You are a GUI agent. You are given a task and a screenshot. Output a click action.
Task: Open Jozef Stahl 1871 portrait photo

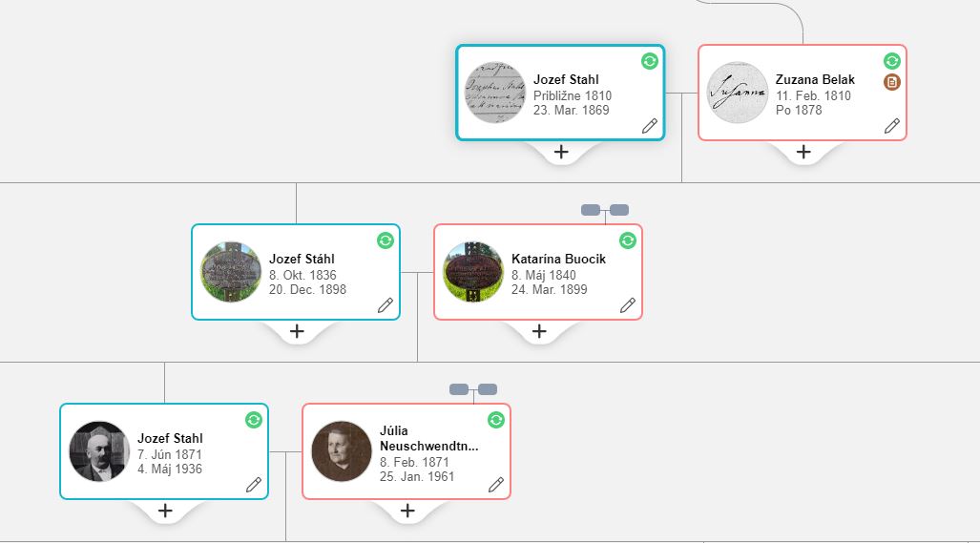click(99, 451)
